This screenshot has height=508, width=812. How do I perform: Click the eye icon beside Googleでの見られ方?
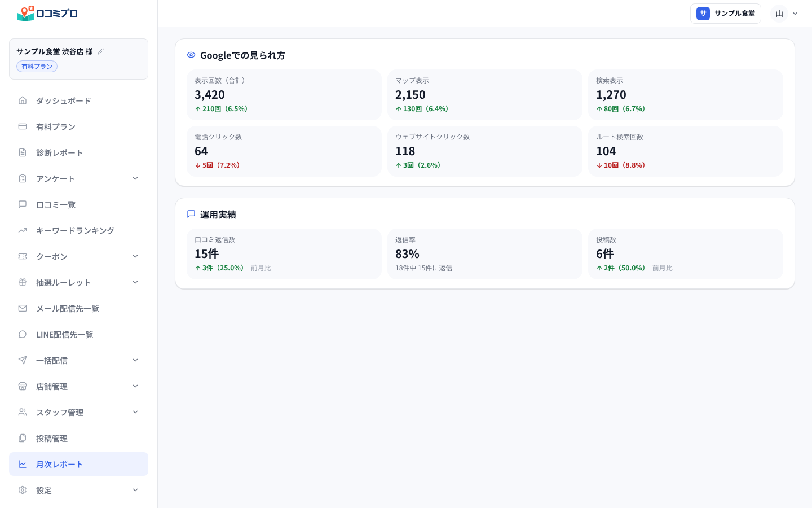pyautogui.click(x=191, y=55)
